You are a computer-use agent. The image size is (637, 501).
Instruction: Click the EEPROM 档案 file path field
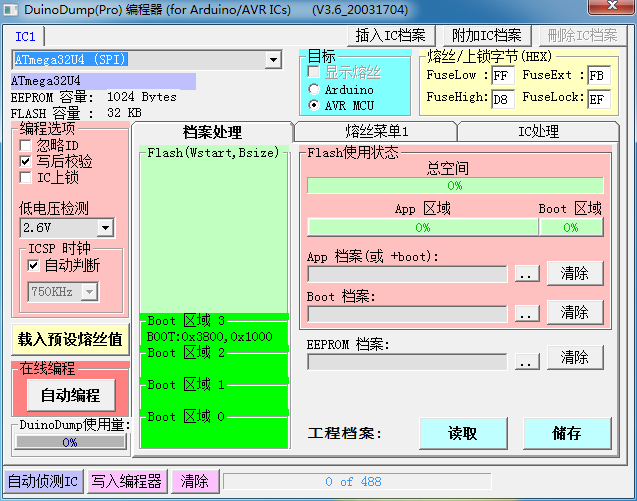tap(407, 362)
